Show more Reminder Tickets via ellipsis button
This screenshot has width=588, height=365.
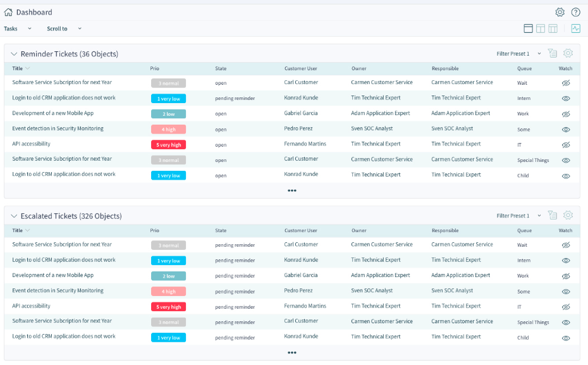(x=291, y=190)
